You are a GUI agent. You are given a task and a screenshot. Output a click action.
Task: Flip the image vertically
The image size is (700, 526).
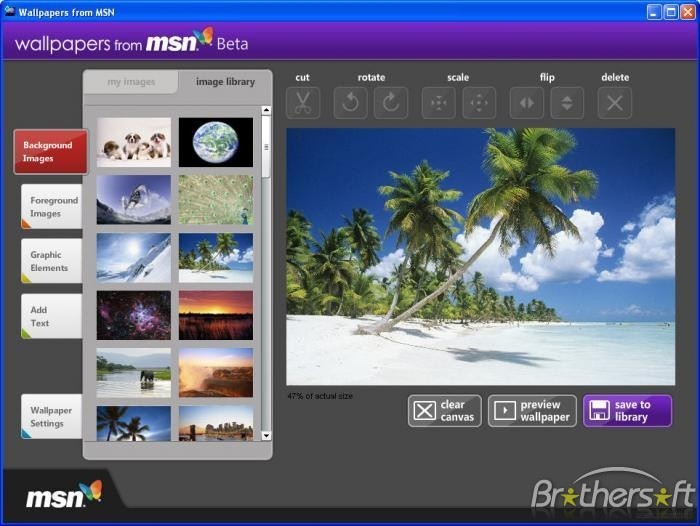click(567, 103)
